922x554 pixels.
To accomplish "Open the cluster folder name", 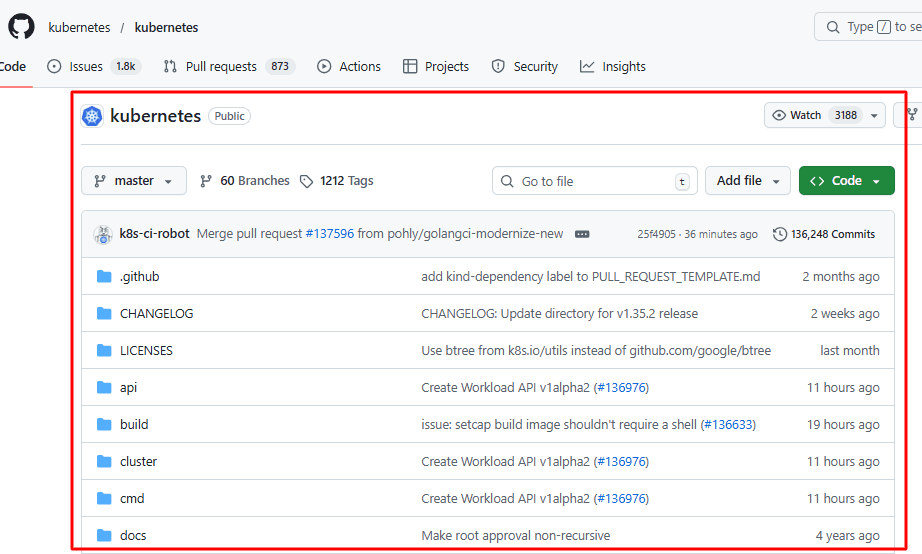I will tap(138, 462).
